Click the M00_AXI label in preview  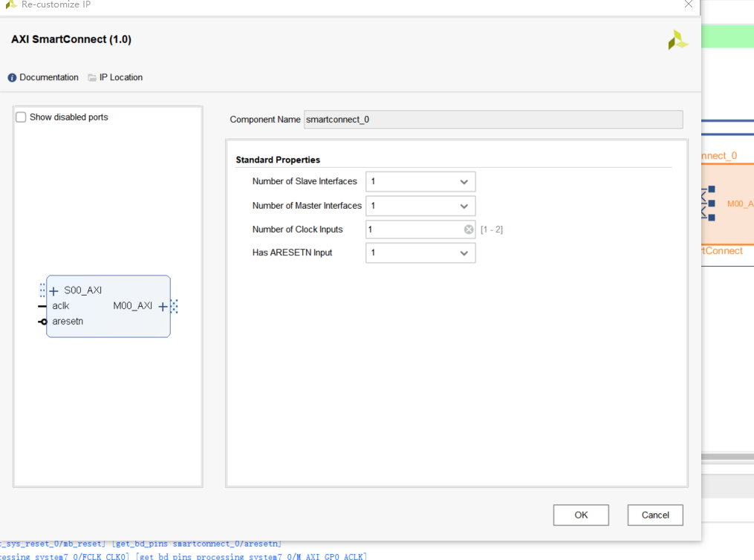[132, 306]
